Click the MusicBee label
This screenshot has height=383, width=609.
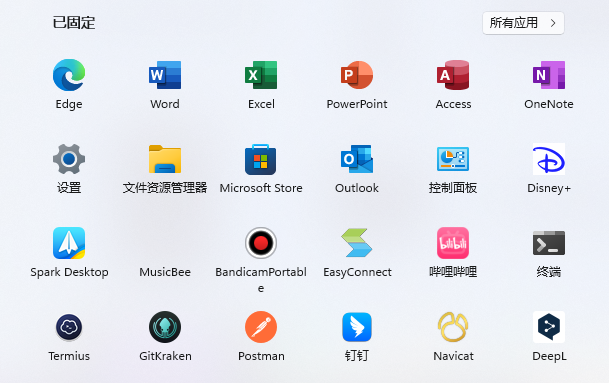[x=165, y=272]
